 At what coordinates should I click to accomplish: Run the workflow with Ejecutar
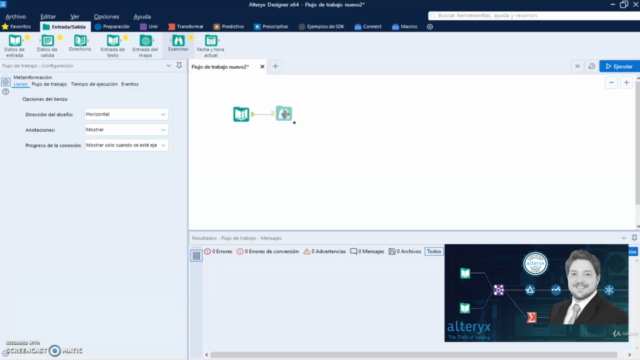620,66
